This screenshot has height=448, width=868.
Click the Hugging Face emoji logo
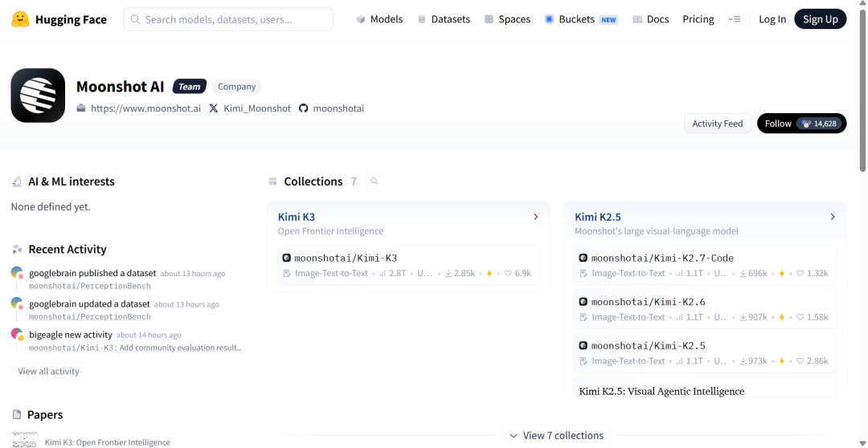pos(20,19)
